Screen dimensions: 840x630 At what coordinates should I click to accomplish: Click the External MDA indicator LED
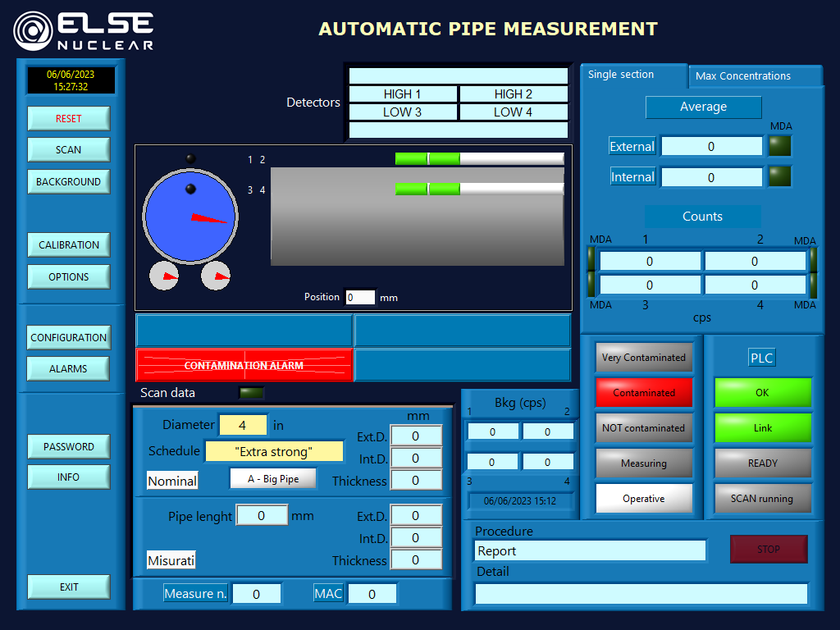[779, 146]
